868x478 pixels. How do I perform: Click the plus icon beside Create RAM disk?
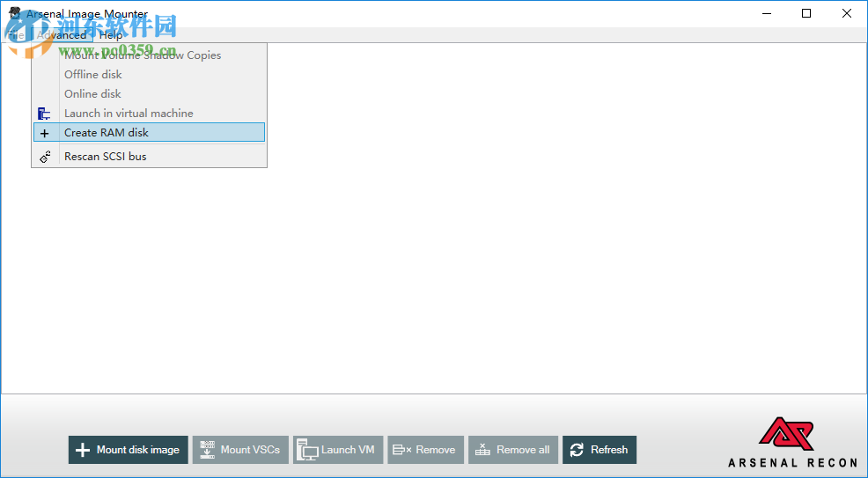tap(44, 133)
